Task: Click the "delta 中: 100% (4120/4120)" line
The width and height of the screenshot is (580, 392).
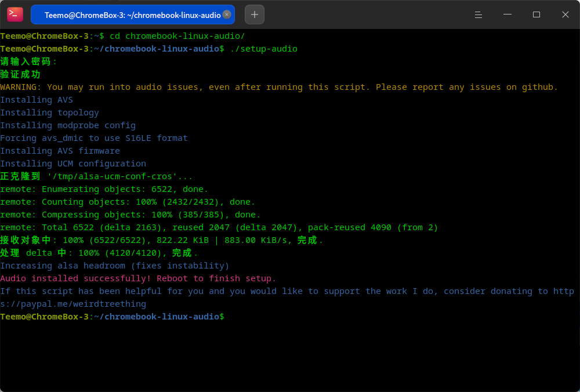Action: point(99,253)
